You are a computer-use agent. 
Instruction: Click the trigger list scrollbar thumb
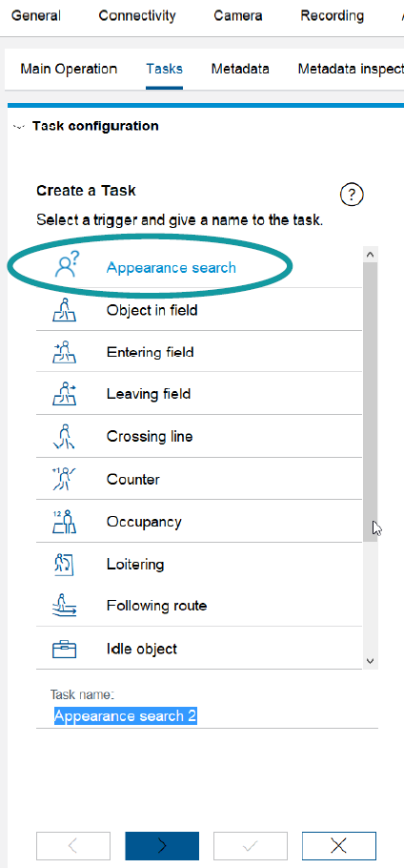point(371,402)
